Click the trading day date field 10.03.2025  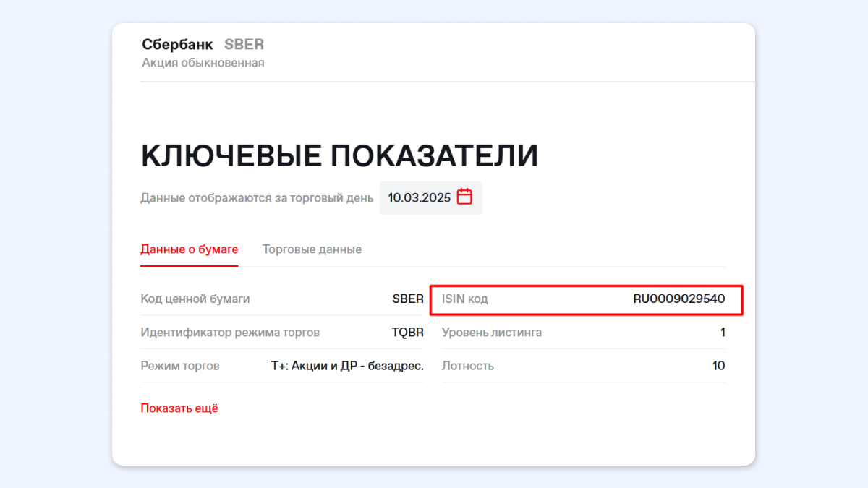pos(430,197)
